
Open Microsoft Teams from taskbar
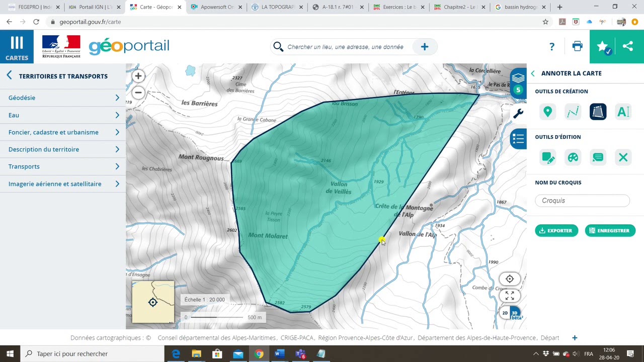pyautogui.click(x=300, y=354)
